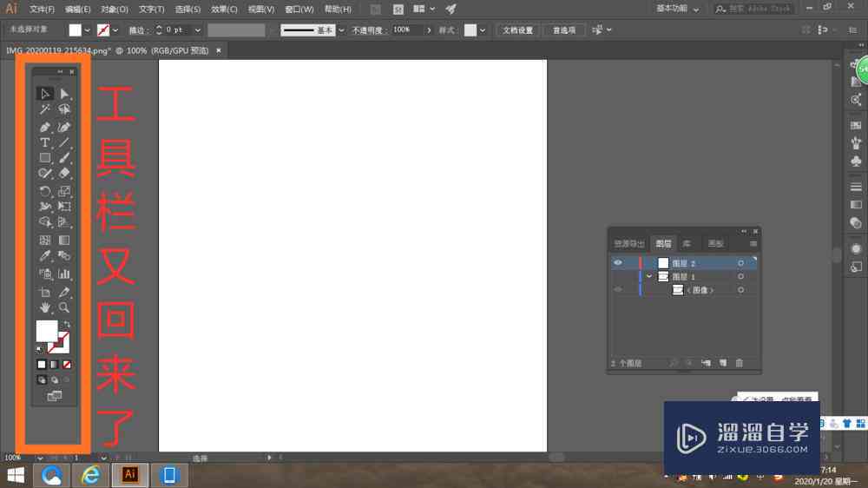This screenshot has width=868, height=488.
Task: Select the Scale tool
Action: 64,192
